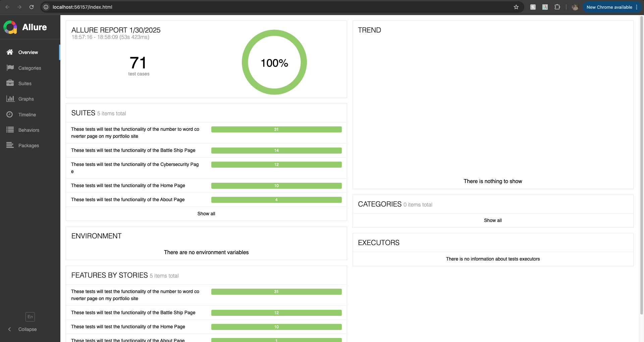This screenshot has height=342, width=644.
Task: Click the Overview home icon in sidebar
Action: (x=10, y=52)
